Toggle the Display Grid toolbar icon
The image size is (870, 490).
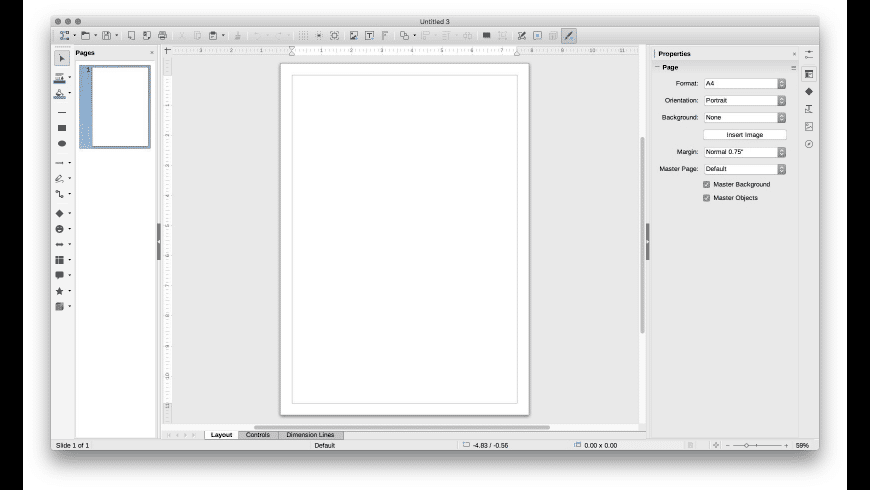[x=303, y=36]
